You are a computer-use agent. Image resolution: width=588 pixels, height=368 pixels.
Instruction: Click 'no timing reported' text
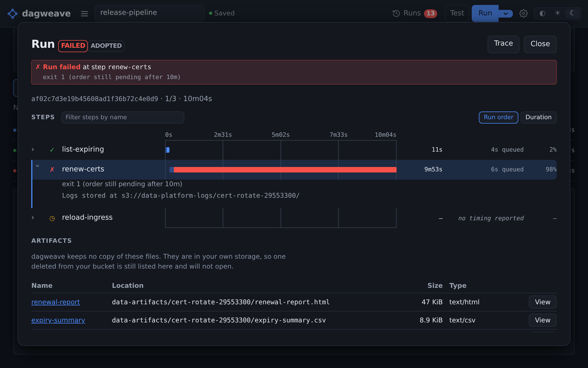coord(491,218)
